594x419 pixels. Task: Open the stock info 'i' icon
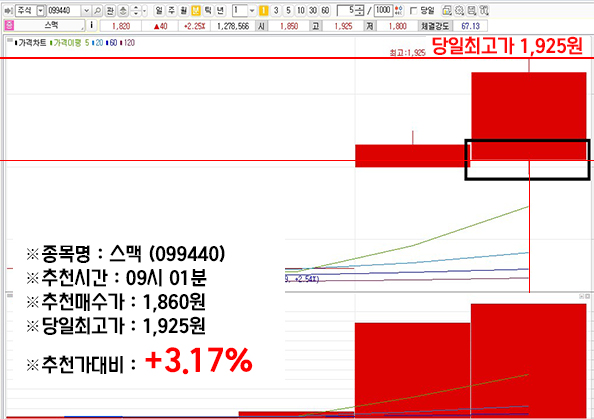[x=91, y=25]
